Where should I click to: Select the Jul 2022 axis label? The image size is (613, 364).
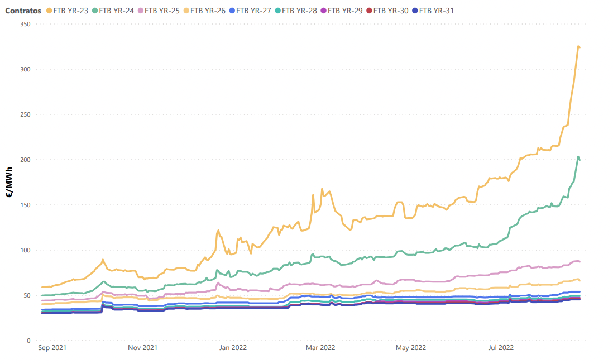501,348
